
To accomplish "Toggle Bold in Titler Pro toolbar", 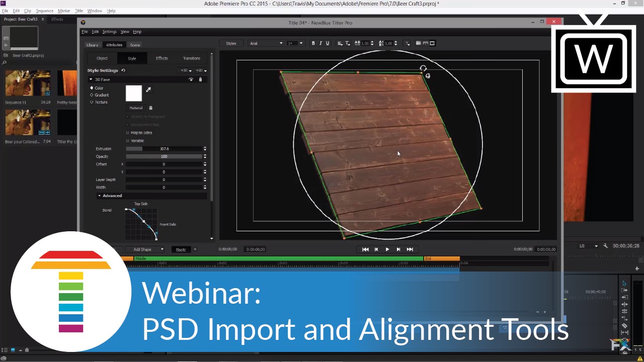I will (313, 43).
